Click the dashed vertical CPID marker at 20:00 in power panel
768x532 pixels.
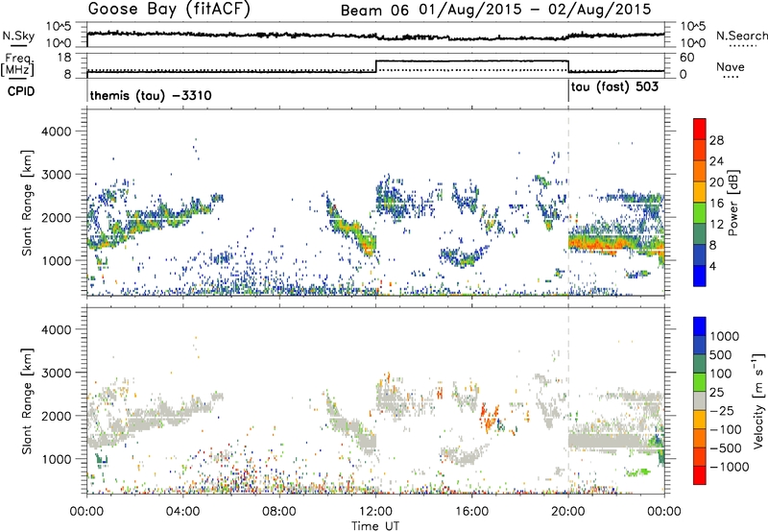[568, 203]
